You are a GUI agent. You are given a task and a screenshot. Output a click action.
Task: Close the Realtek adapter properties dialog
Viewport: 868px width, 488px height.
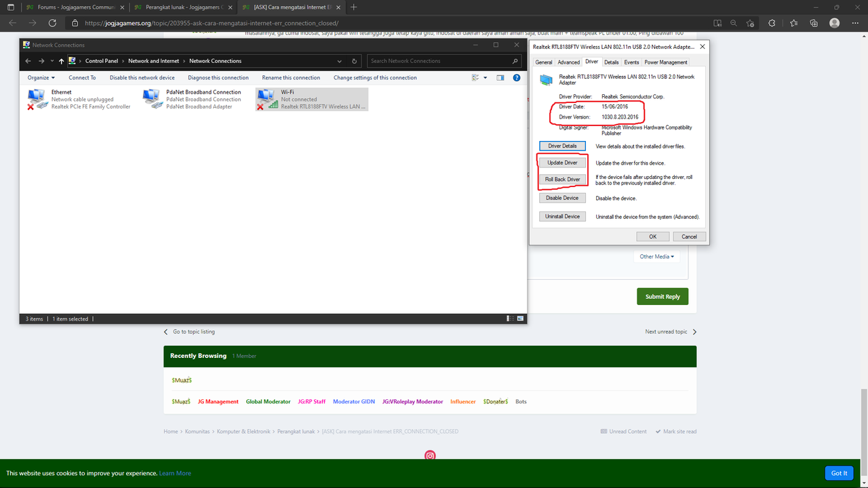coord(703,47)
